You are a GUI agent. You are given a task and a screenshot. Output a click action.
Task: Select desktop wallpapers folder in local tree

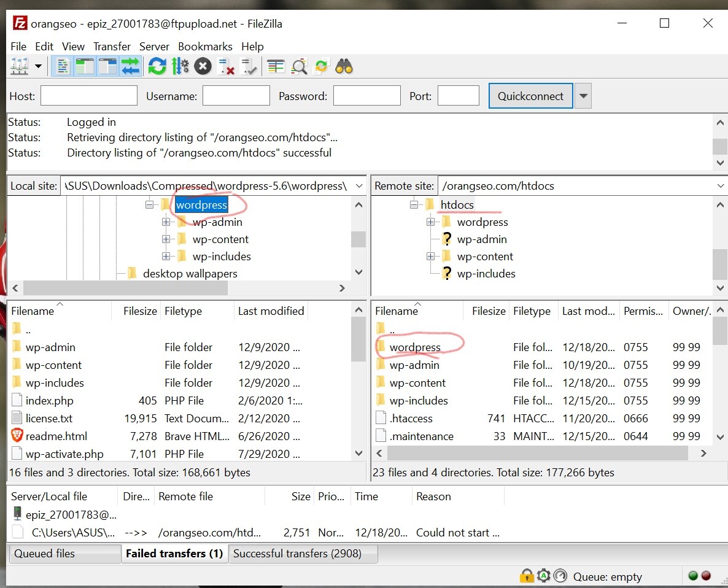[x=190, y=273]
